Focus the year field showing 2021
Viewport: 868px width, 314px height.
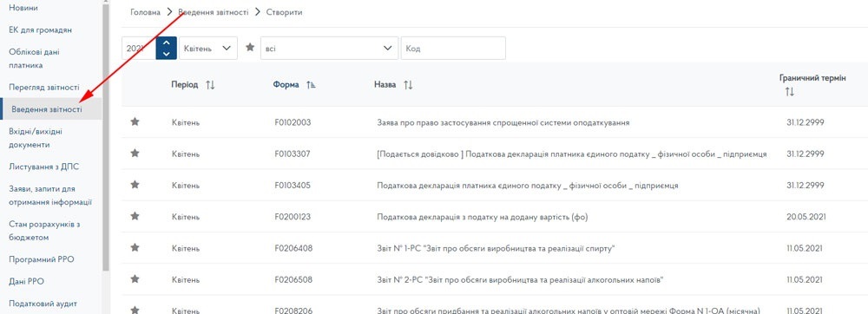tap(139, 48)
